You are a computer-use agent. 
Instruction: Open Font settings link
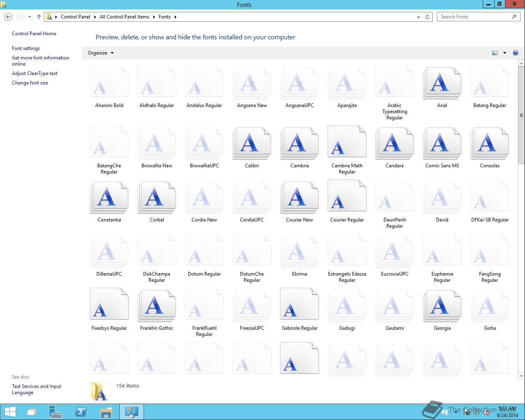[x=26, y=48]
